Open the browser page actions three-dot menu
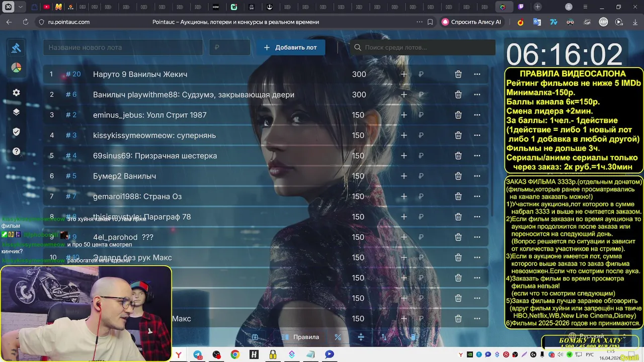The image size is (644, 362). tap(420, 22)
